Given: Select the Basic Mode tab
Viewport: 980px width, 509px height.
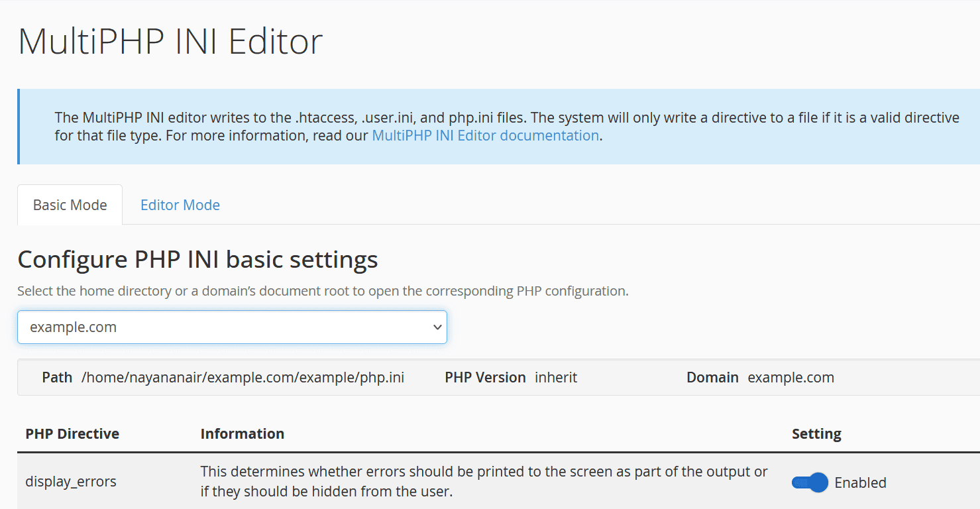Looking at the screenshot, I should point(70,205).
